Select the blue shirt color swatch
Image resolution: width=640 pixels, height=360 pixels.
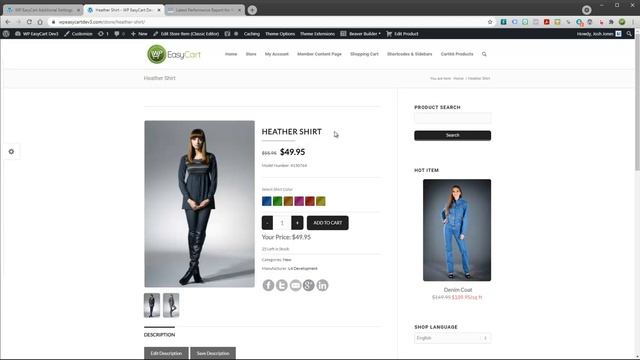[x=267, y=201]
